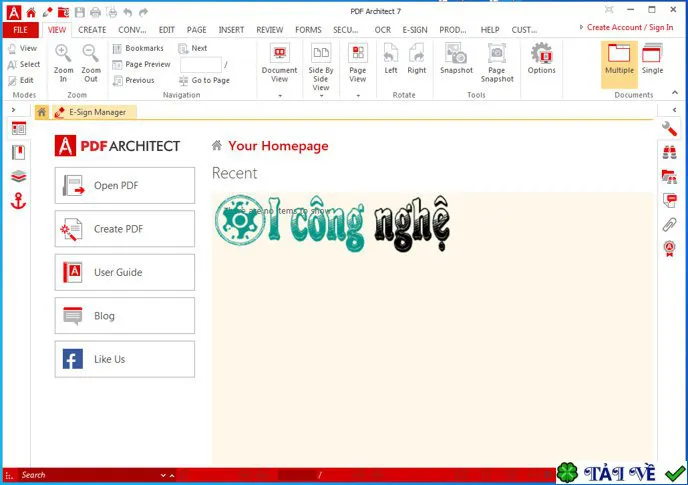Open the REVIEW ribbon tab
Screen dimensions: 688x485
(269, 30)
